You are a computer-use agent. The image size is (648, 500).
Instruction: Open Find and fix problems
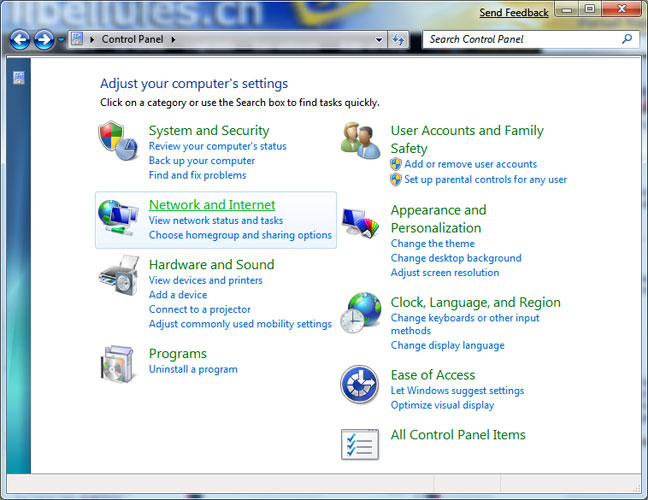click(197, 175)
